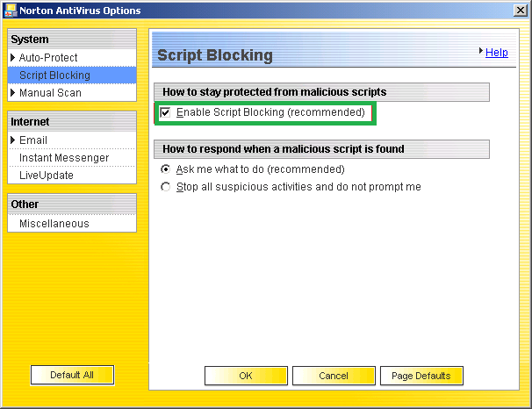Viewport: 532px width, 409px height.
Task: Click the Norton AntiVirus title bar icon
Action: 11,11
